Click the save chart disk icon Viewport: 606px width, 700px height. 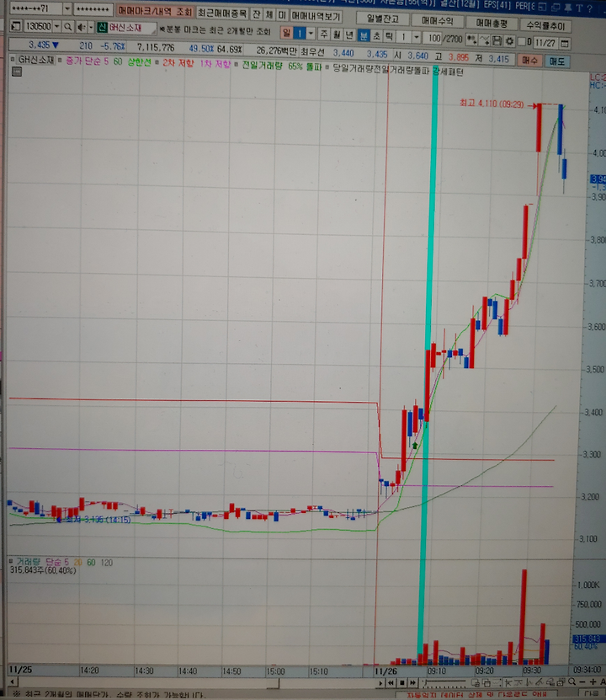(497, 41)
